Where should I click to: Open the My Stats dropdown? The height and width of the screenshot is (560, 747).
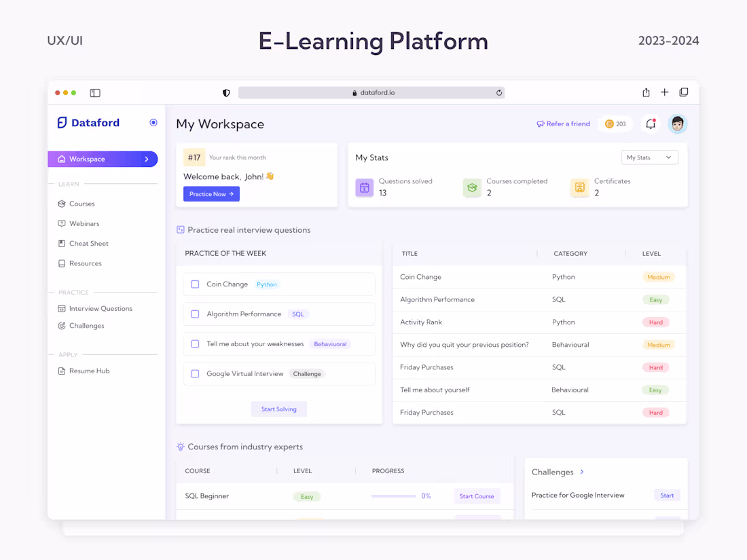649,157
